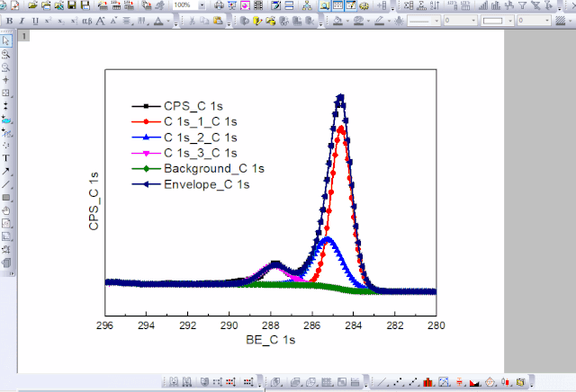Select the Arrow drawing tool
The image size is (576, 392).
(6, 171)
